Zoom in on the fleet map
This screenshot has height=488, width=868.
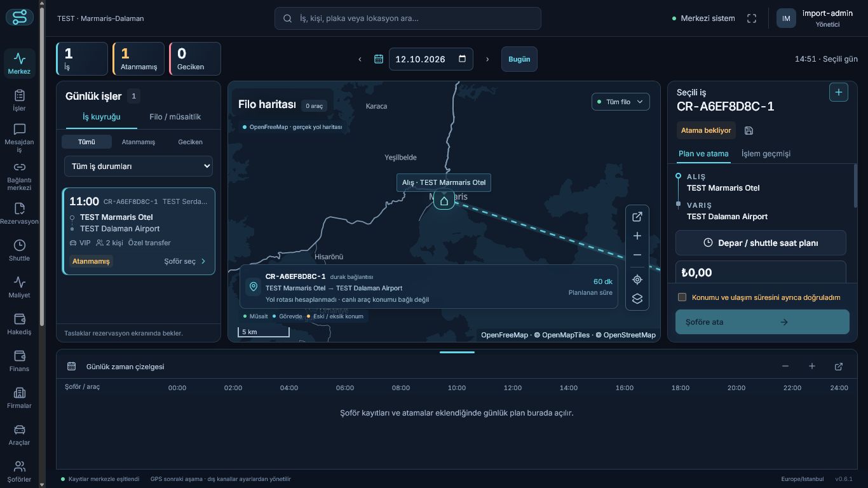pos(637,236)
